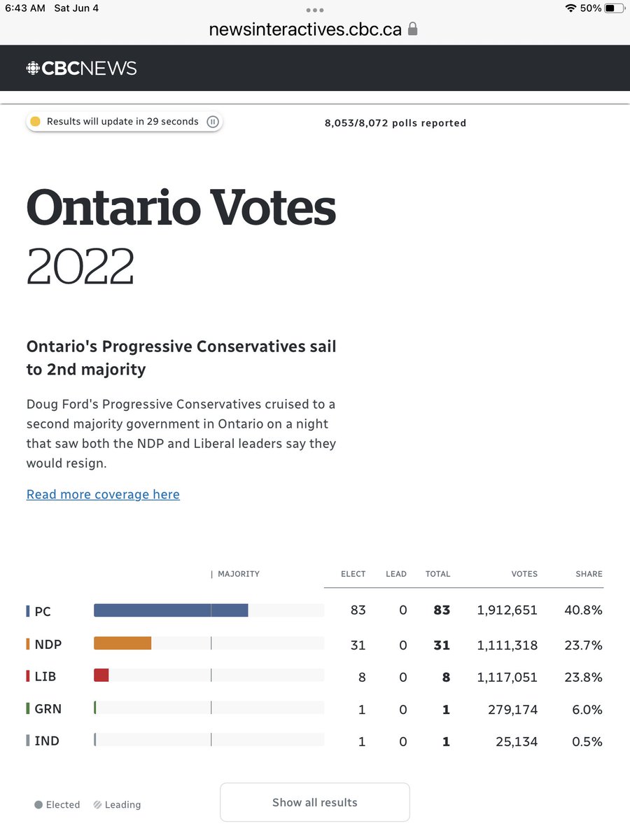
Task: Click the CBC News logo
Action: pyautogui.click(x=81, y=68)
